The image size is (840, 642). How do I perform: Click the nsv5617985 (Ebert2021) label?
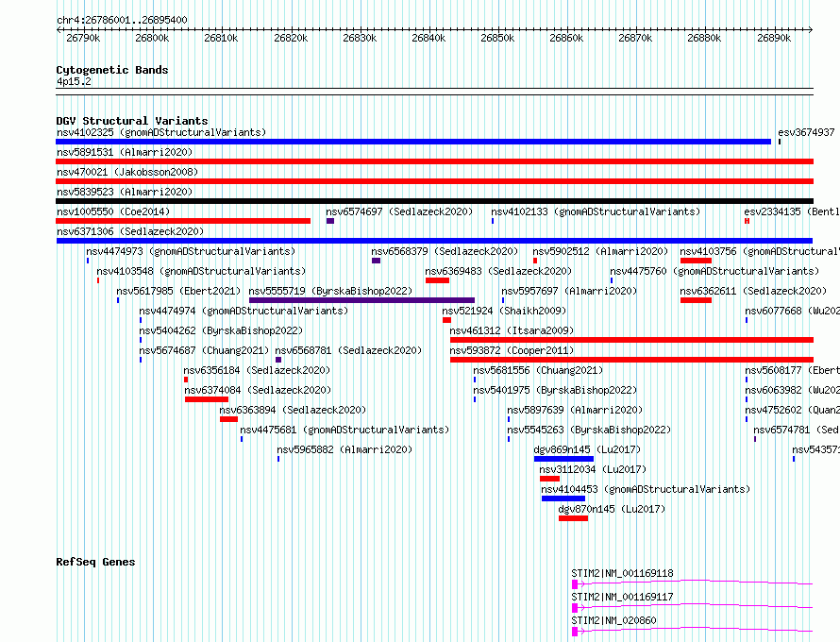click(x=178, y=291)
